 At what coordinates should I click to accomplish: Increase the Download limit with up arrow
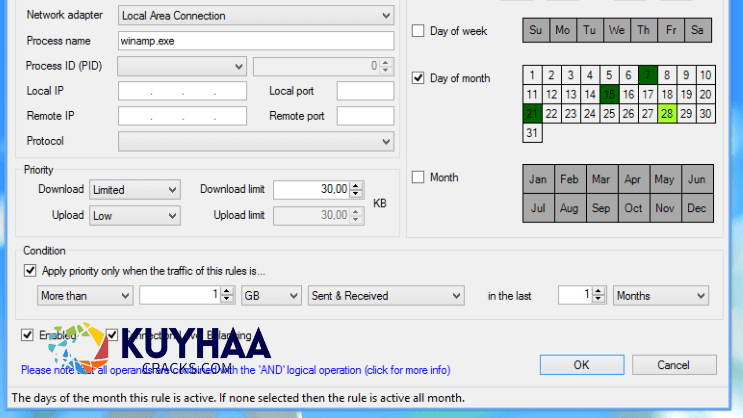pyautogui.click(x=358, y=185)
